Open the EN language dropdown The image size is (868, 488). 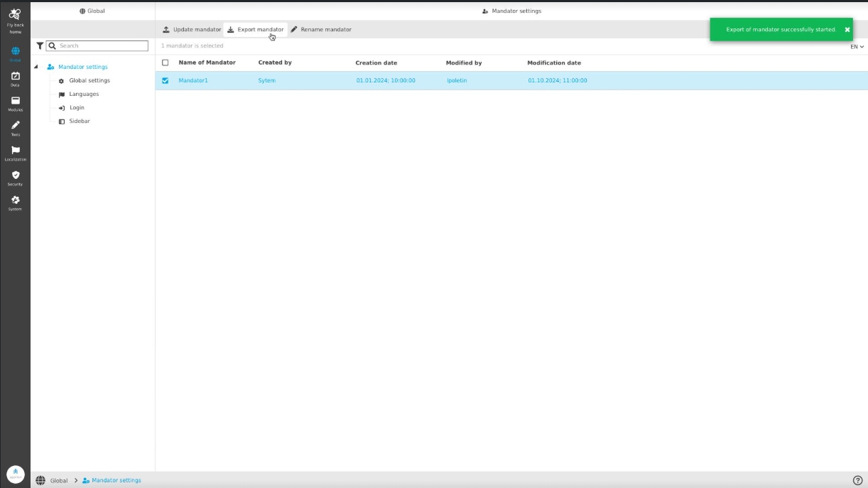pyautogui.click(x=857, y=47)
